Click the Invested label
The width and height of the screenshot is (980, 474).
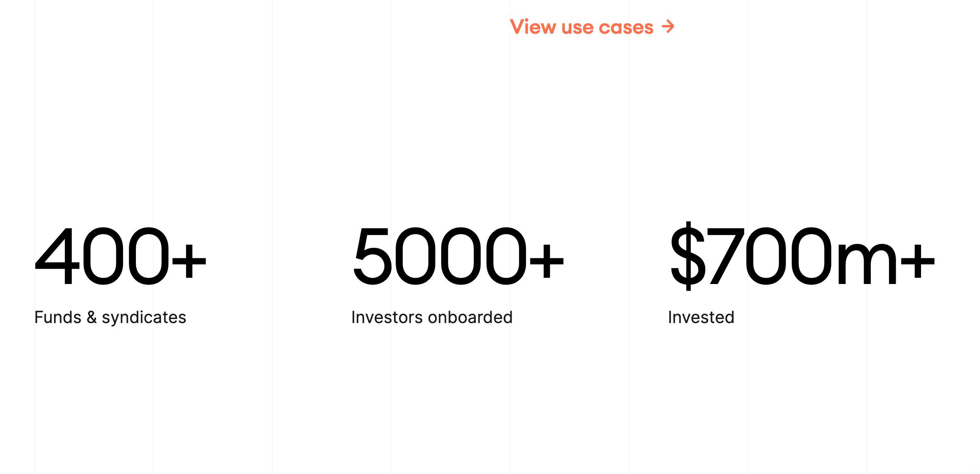(x=701, y=317)
